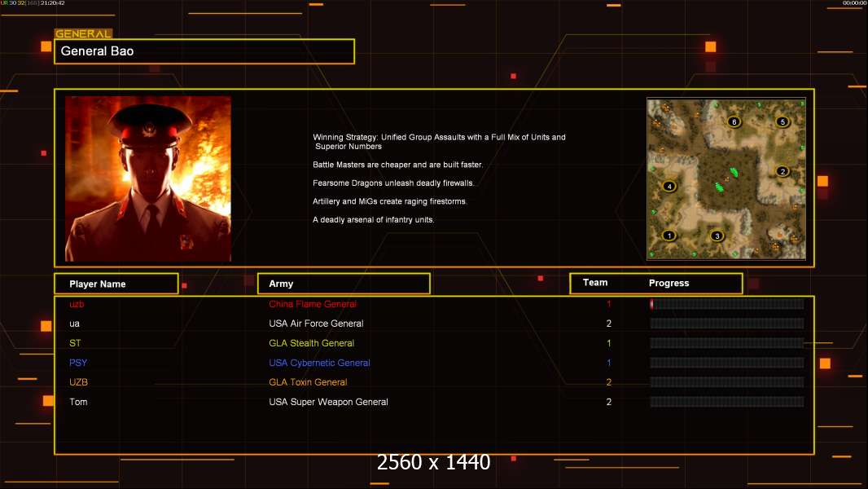Select the GLA Stealth General army
This screenshot has height=489, width=868.
311,343
